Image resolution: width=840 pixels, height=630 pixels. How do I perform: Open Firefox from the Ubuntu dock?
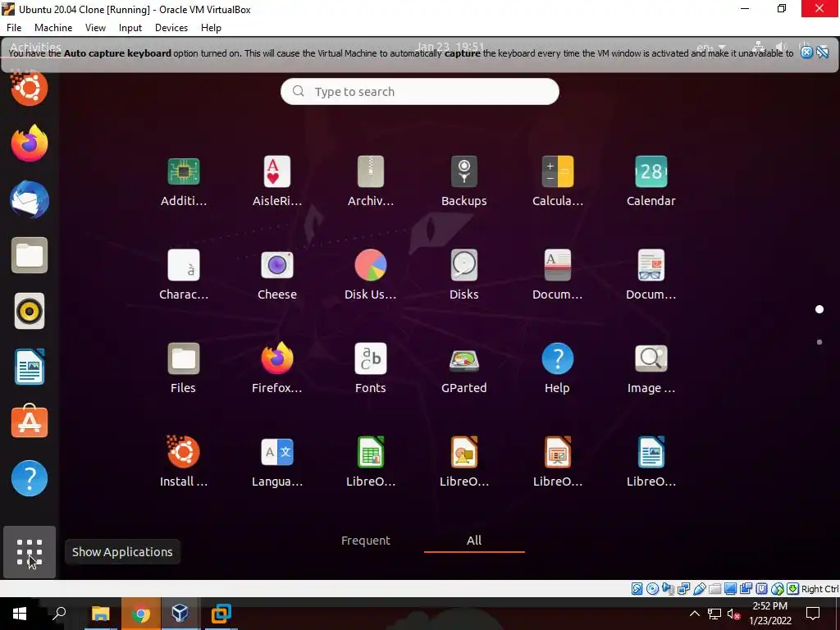click(30, 144)
